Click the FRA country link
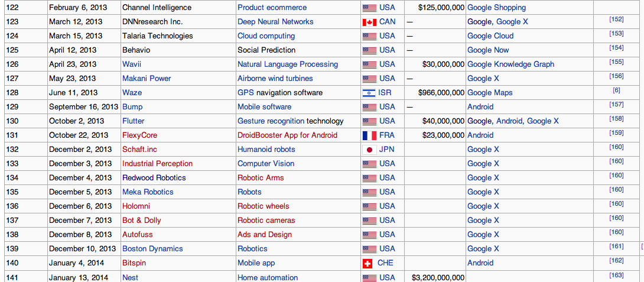Image resolution: width=644 pixels, height=282 pixels. tap(387, 135)
